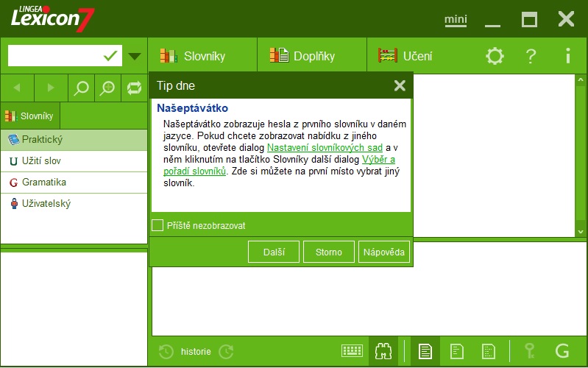The image size is (588, 368).
Task: Go forward with the right arrow
Action: [x=51, y=88]
